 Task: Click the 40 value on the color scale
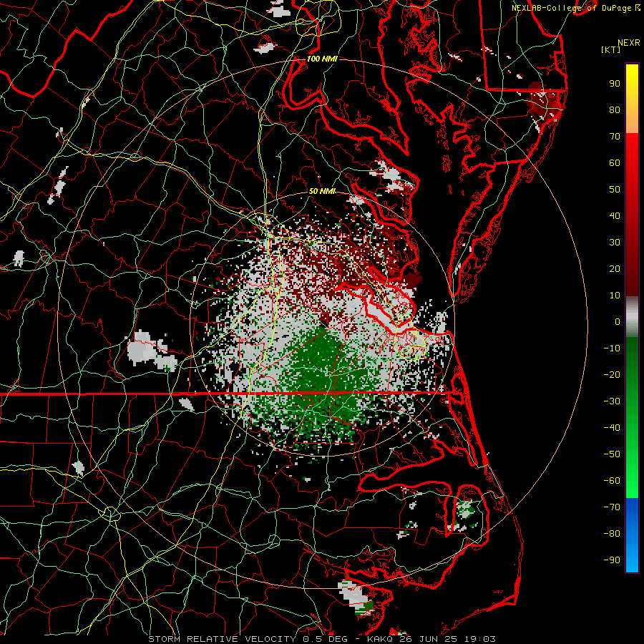pyautogui.click(x=615, y=216)
